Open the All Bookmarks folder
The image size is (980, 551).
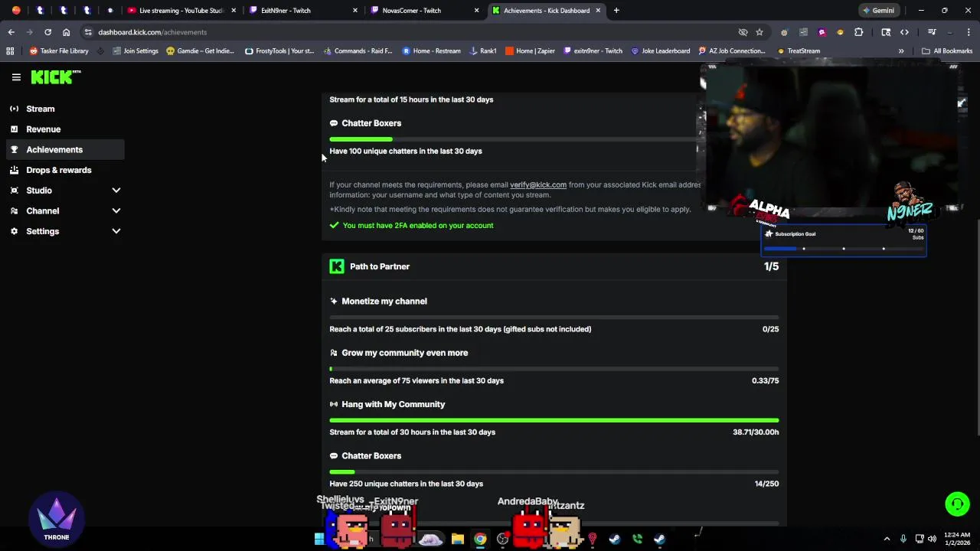(x=947, y=51)
